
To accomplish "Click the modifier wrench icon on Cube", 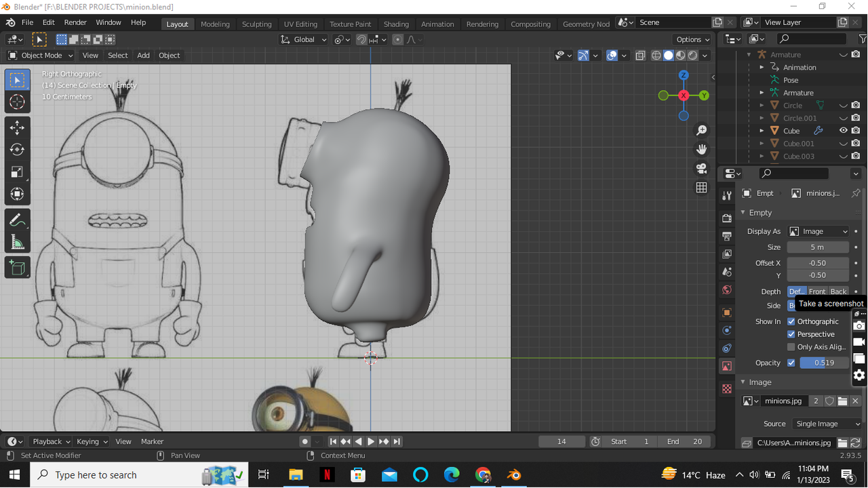I will point(818,131).
